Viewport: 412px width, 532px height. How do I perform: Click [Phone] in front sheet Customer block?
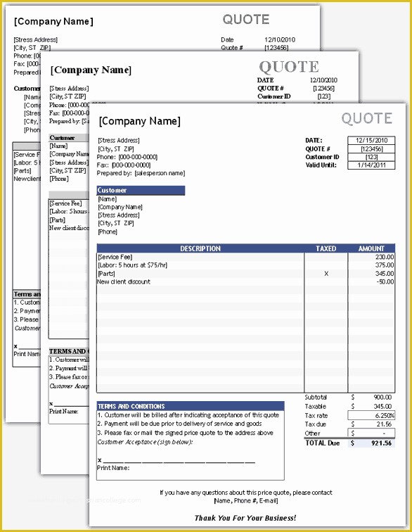(x=108, y=232)
